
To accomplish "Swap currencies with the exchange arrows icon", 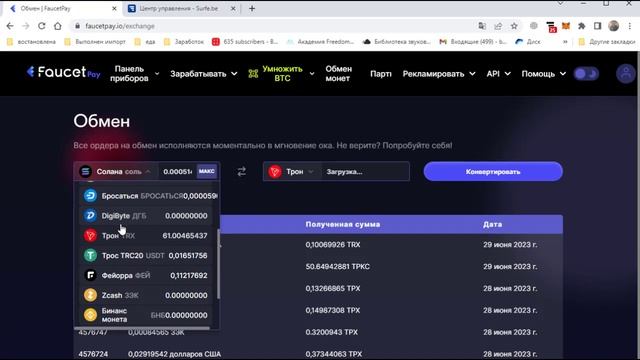I will click(x=242, y=171).
